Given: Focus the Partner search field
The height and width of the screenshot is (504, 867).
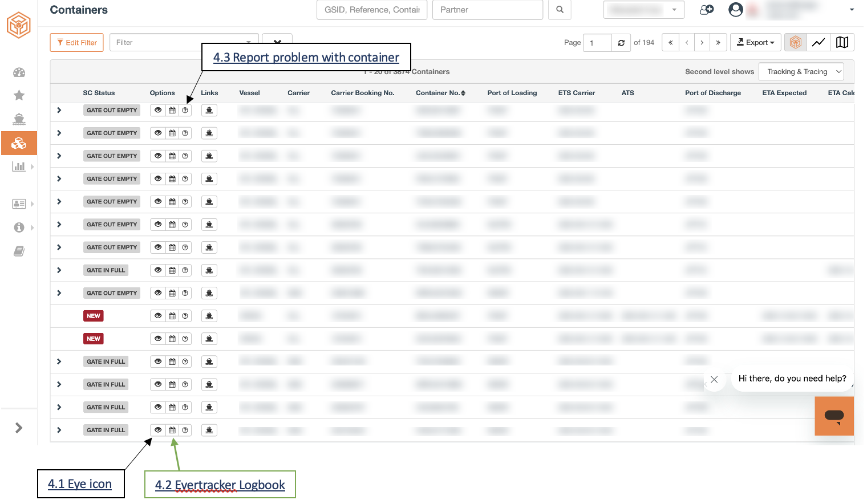Looking at the screenshot, I should coord(488,10).
